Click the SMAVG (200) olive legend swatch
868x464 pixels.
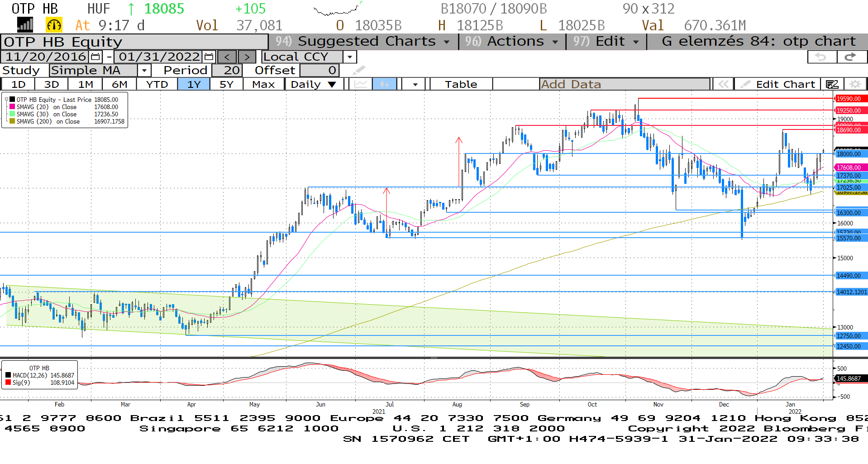pyautogui.click(x=12, y=121)
